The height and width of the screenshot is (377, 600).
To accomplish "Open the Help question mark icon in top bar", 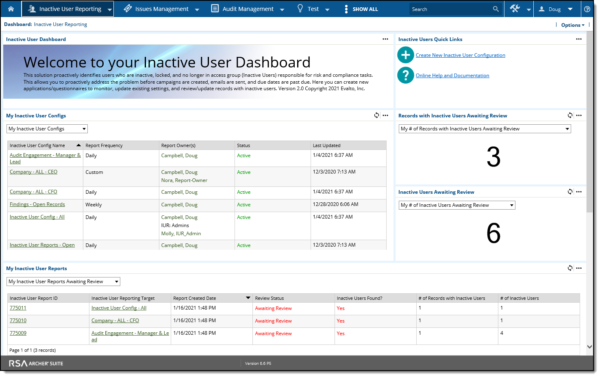I will click(587, 9).
